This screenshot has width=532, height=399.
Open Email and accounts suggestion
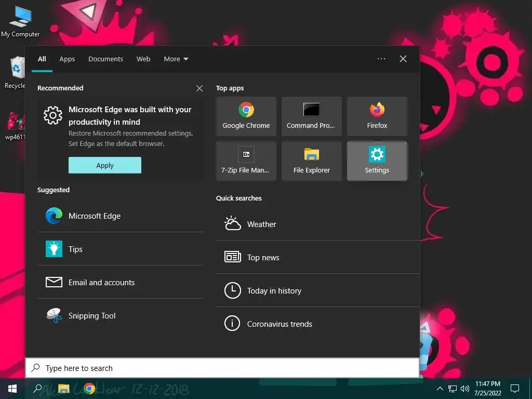120,282
